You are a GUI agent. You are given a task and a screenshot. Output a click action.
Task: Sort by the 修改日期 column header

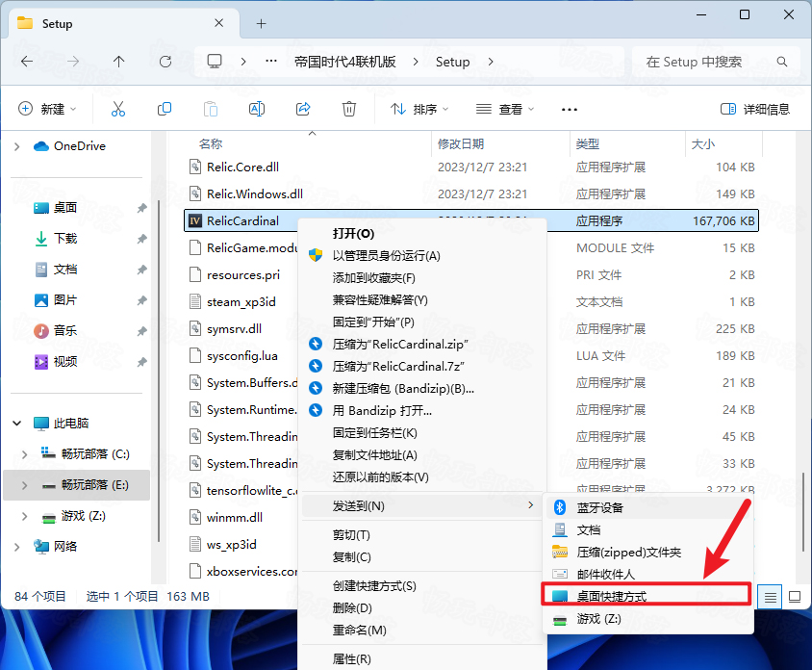461,144
